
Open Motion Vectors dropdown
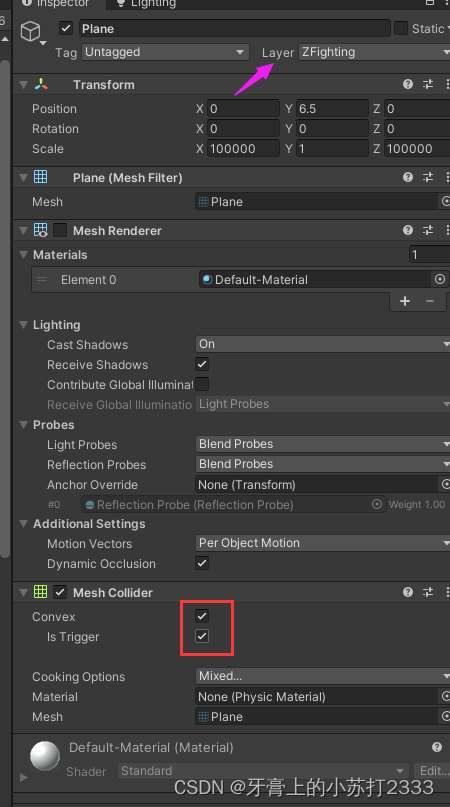[323, 543]
